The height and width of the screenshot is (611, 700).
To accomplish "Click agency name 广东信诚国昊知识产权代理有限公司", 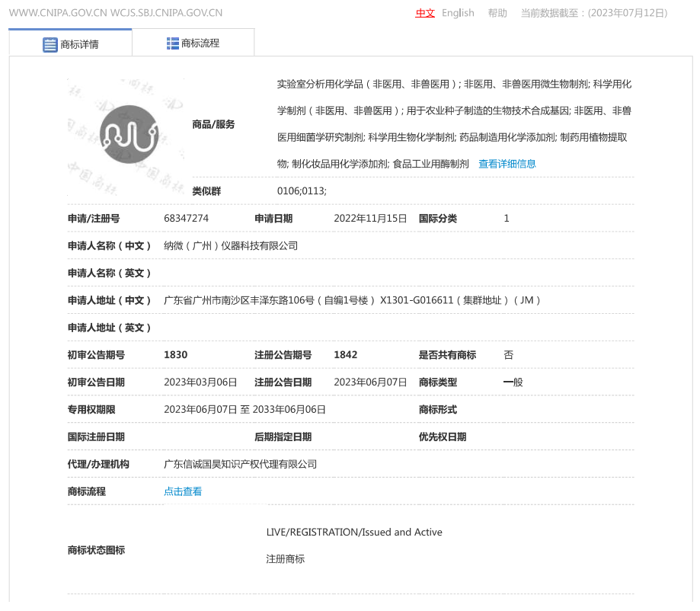I will (240, 464).
